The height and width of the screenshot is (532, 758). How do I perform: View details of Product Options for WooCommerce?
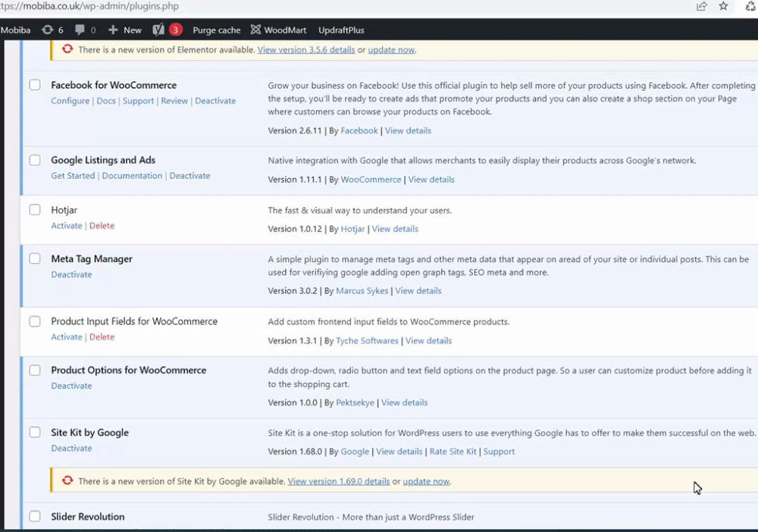[404, 402]
